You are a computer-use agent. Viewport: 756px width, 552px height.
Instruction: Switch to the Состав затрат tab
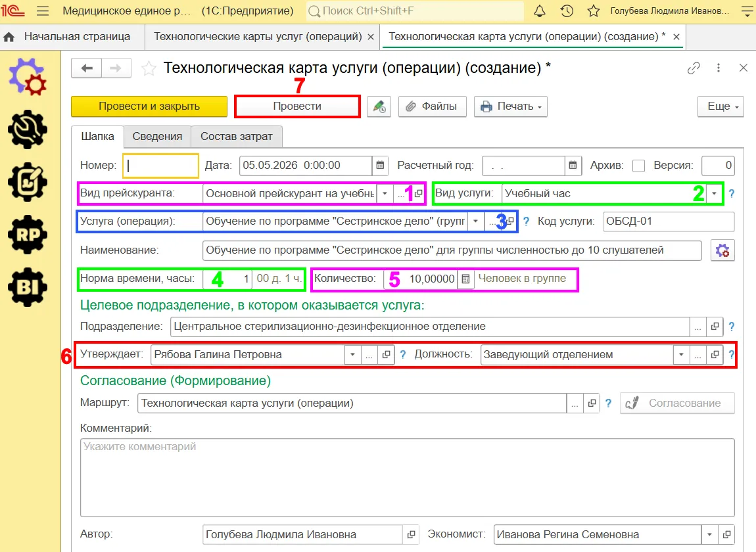pos(236,137)
